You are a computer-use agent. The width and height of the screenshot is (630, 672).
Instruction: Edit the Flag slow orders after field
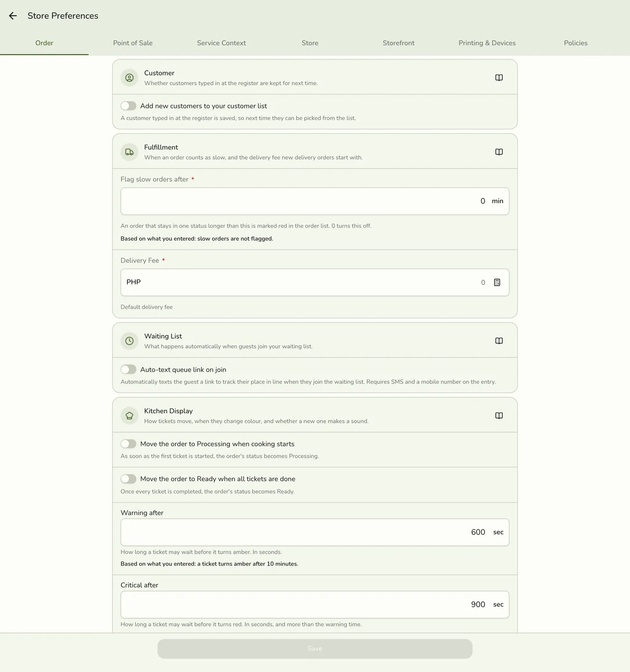(315, 201)
